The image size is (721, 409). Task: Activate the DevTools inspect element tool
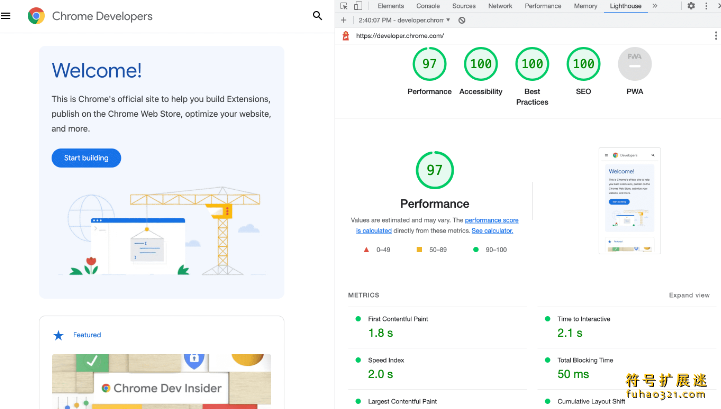click(343, 6)
